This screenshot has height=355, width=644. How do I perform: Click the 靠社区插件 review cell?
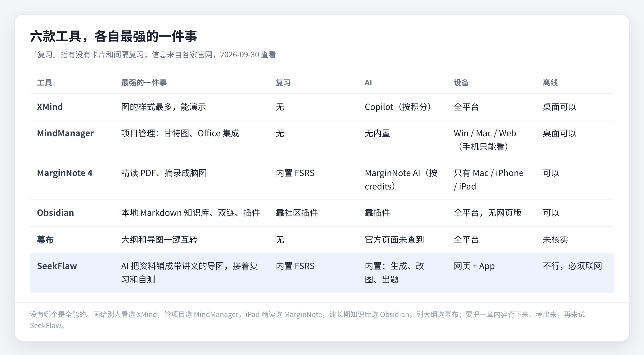click(x=297, y=213)
